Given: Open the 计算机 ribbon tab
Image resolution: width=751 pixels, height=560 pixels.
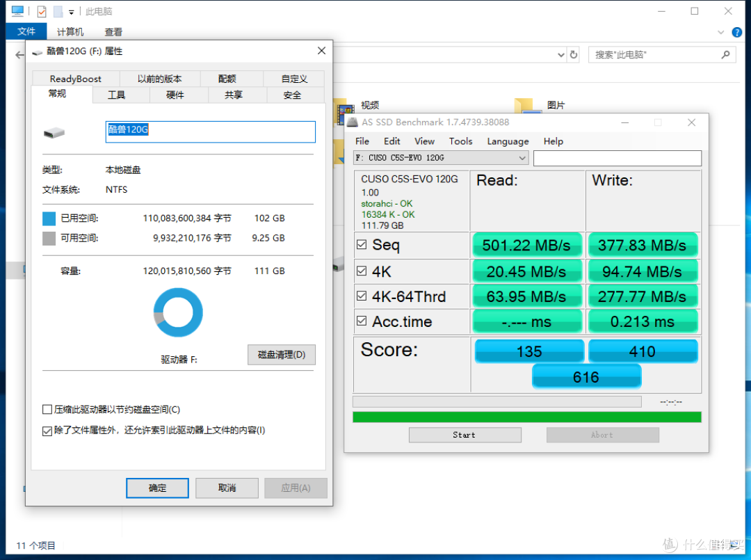Looking at the screenshot, I should (70, 31).
